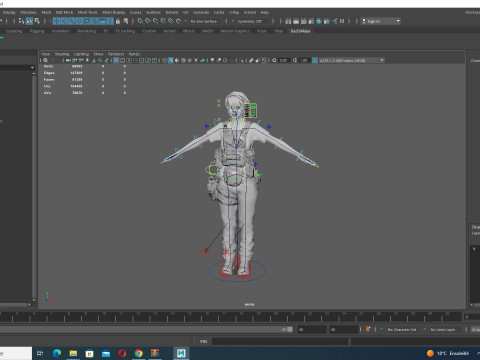Screen dimensions: 480x360
Task: Switch to the XGen shelf tab
Action: [x=262, y=31]
